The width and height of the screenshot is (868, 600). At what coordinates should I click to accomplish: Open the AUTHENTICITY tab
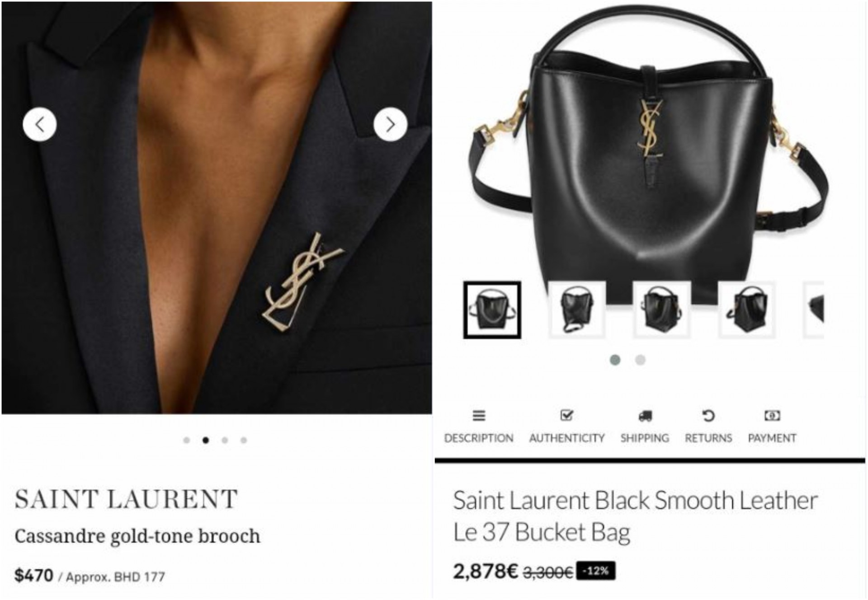(567, 438)
